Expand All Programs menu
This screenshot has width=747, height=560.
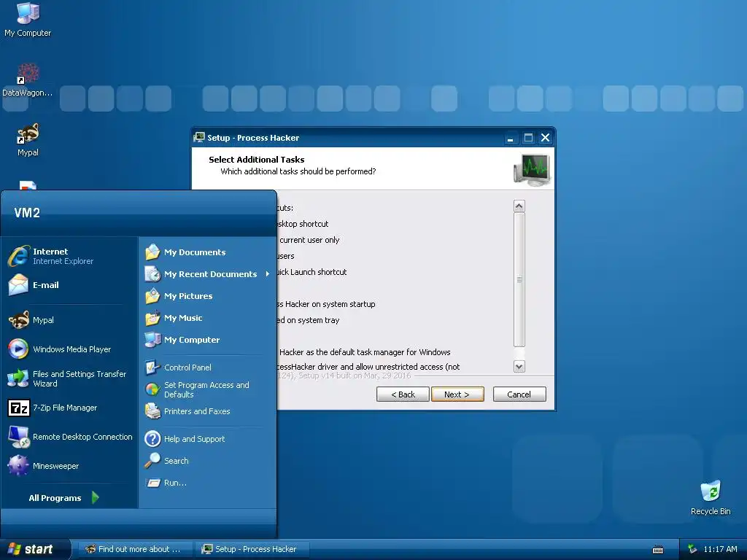[64, 497]
